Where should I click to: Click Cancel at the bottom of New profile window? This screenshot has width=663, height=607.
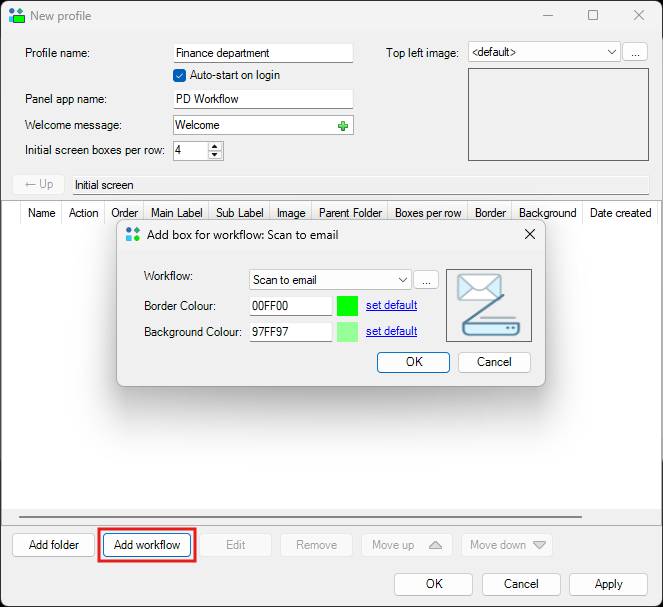click(x=521, y=584)
